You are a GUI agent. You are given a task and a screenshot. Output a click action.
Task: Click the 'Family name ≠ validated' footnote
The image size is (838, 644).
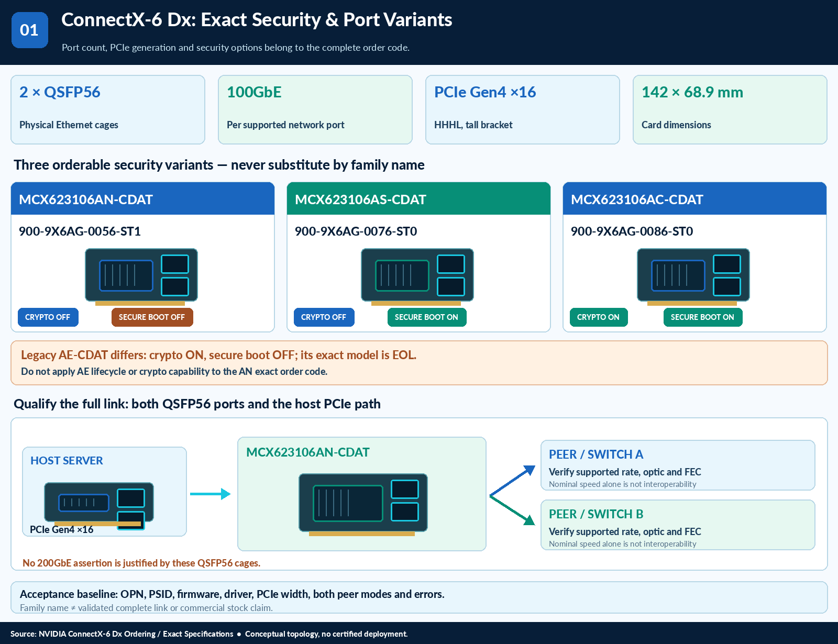coord(146,608)
